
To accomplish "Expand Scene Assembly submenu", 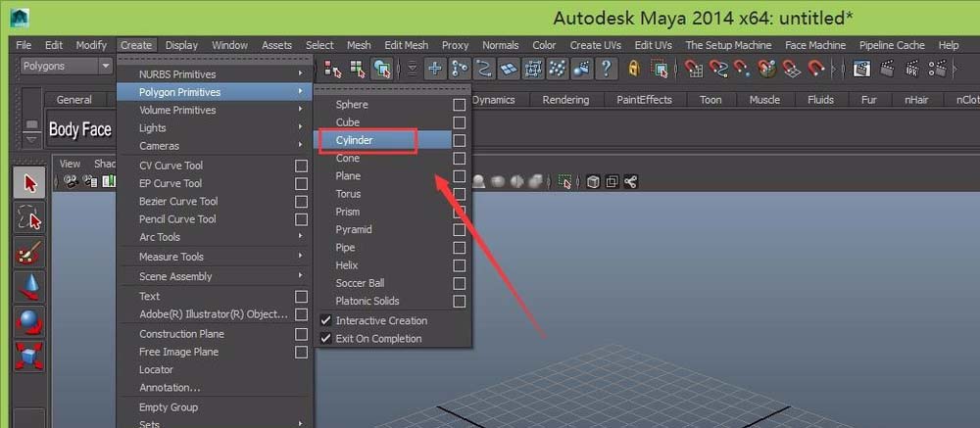I will (x=215, y=276).
